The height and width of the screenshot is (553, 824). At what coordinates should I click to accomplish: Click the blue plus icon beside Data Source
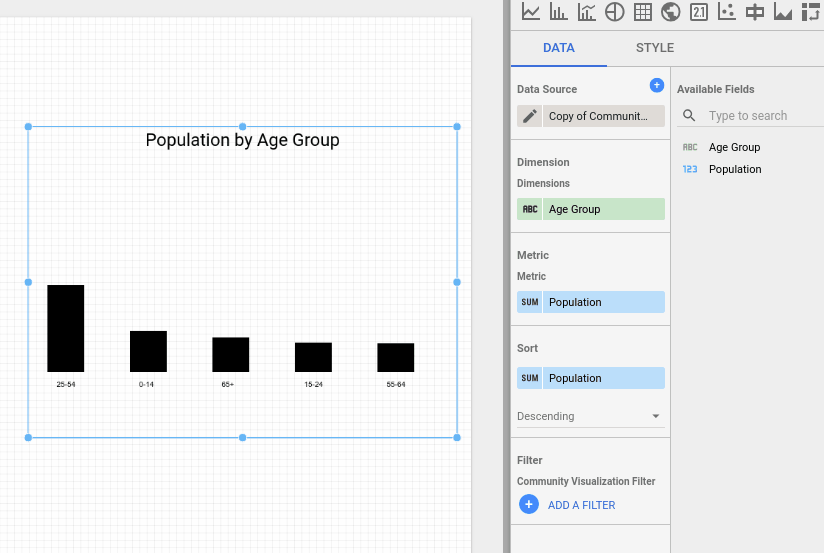coord(657,86)
